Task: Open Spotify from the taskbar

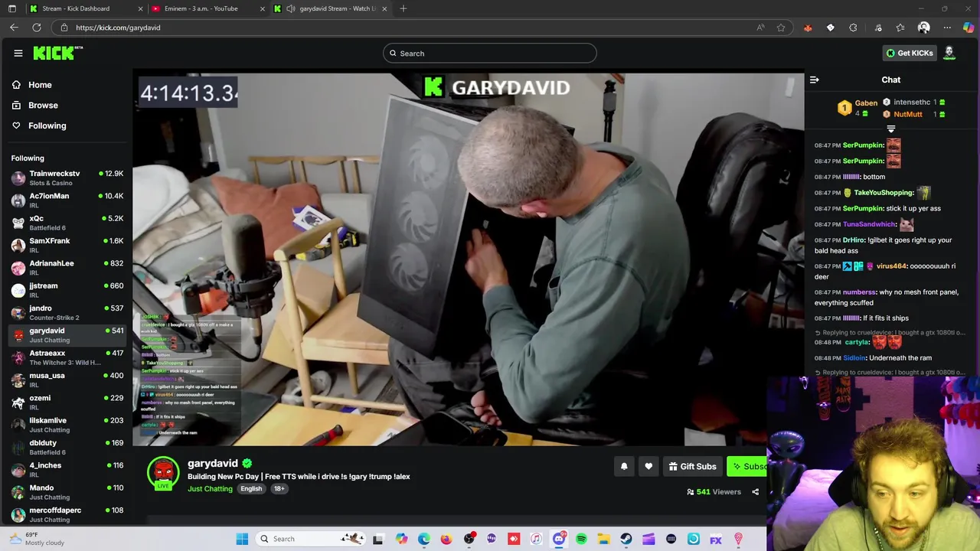Action: pyautogui.click(x=581, y=539)
